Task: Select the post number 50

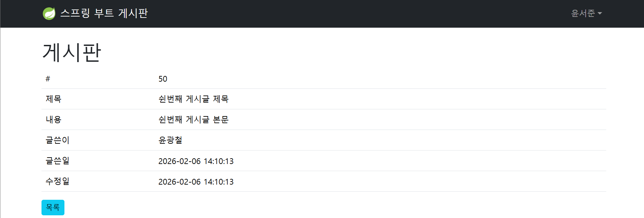Action: (163, 79)
